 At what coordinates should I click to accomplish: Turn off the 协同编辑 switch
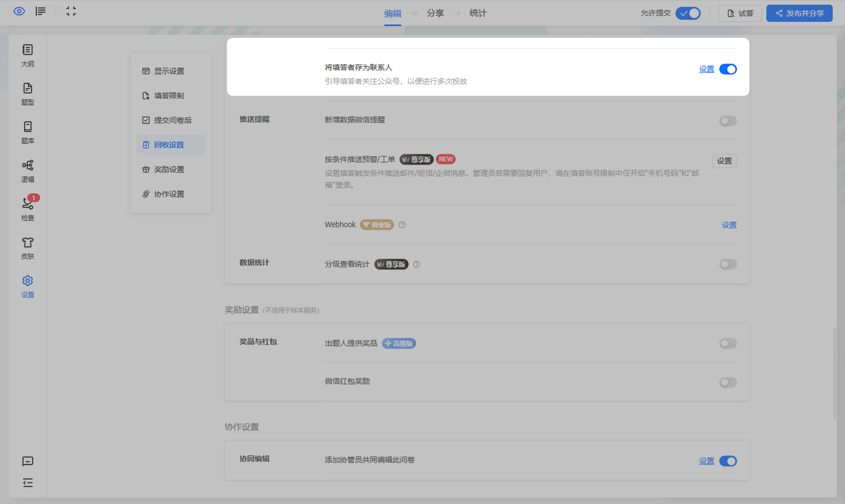728,461
